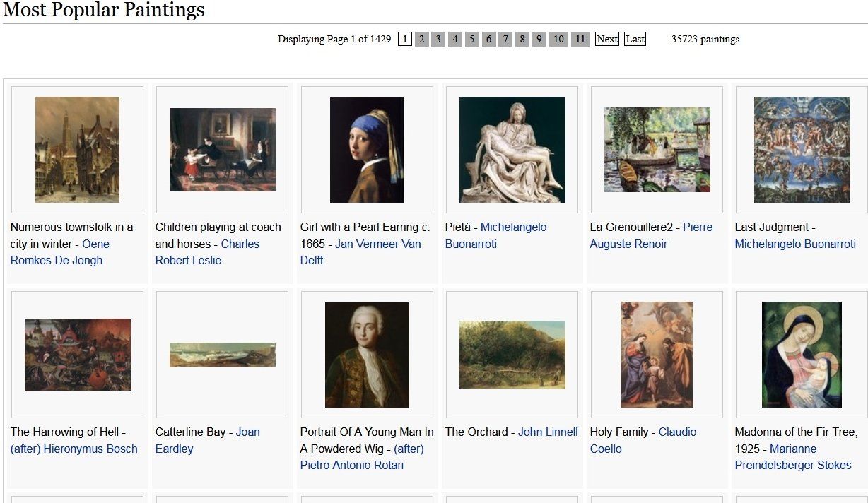Visit Jan Vermeer Van Delft artist page
868x503 pixels.
(360, 252)
